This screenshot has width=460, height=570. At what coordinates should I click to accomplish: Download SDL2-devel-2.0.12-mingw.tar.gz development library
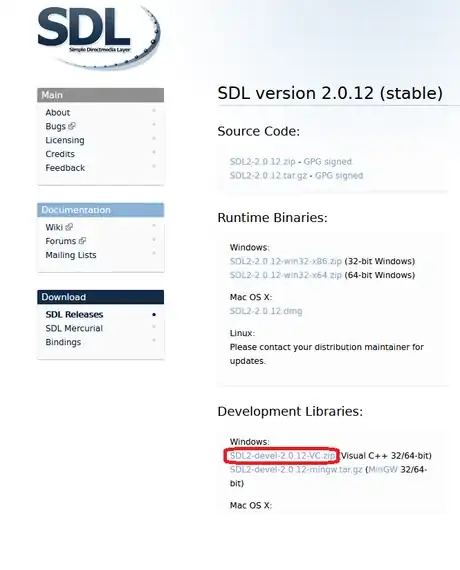[296, 469]
